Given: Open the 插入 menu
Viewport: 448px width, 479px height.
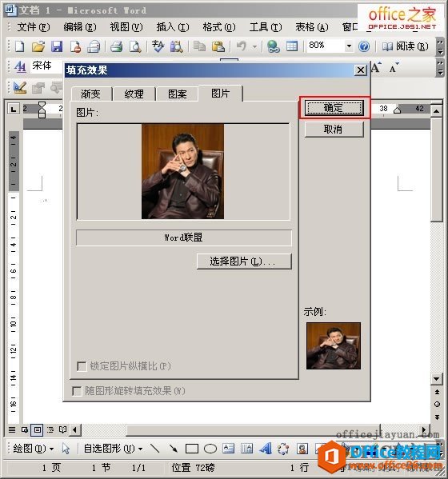Looking at the screenshot, I should point(173,27).
